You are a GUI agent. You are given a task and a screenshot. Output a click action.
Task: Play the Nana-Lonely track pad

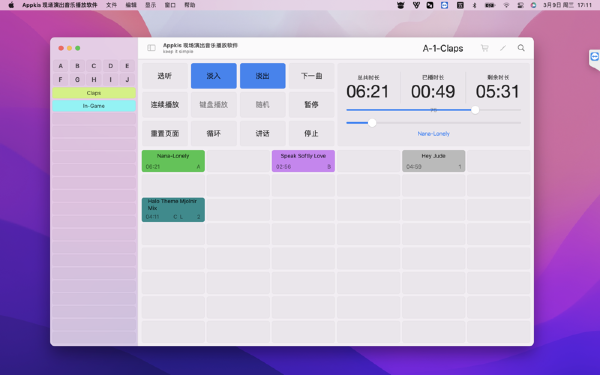(x=173, y=161)
